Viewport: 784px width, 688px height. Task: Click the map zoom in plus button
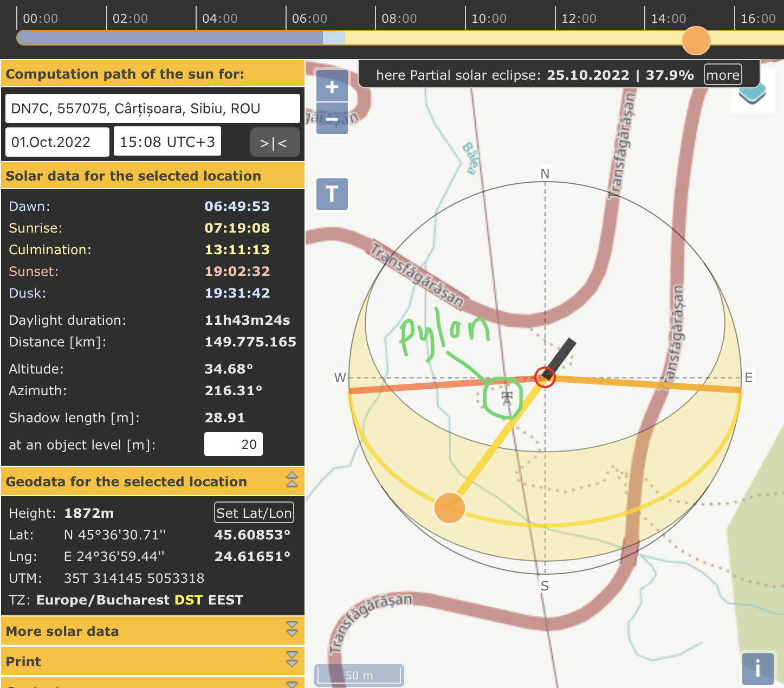(x=332, y=86)
